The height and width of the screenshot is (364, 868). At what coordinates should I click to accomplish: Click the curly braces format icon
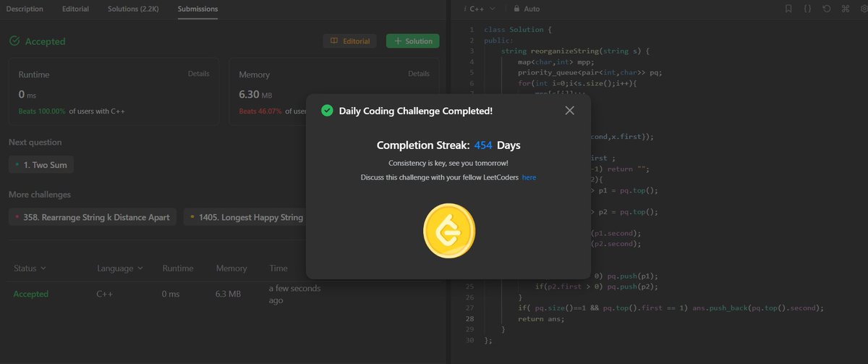pos(807,9)
